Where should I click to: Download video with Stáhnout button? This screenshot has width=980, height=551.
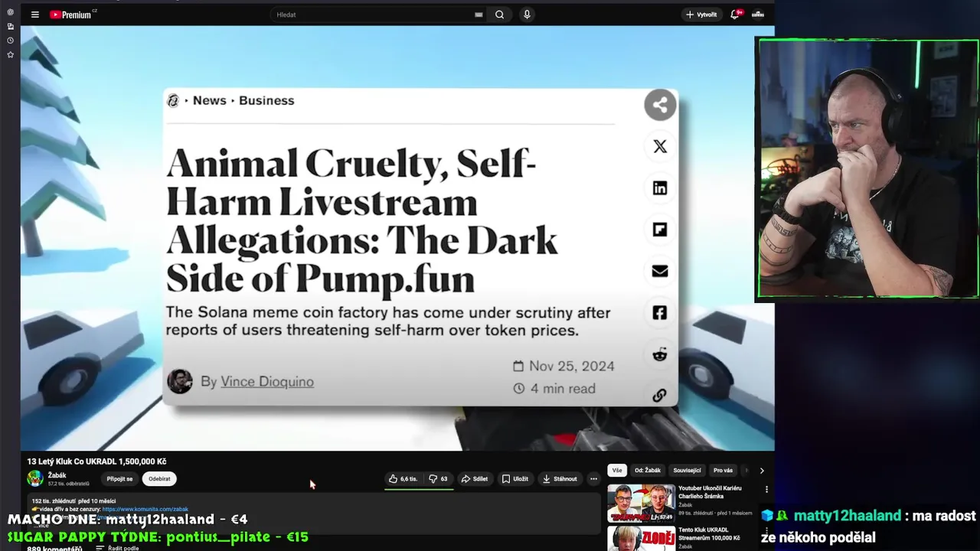tap(560, 479)
